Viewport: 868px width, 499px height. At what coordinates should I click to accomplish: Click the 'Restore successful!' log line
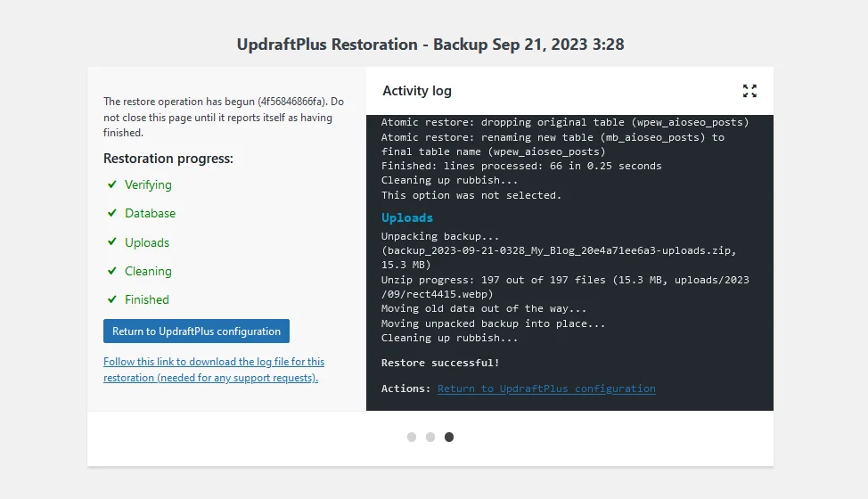pos(440,363)
